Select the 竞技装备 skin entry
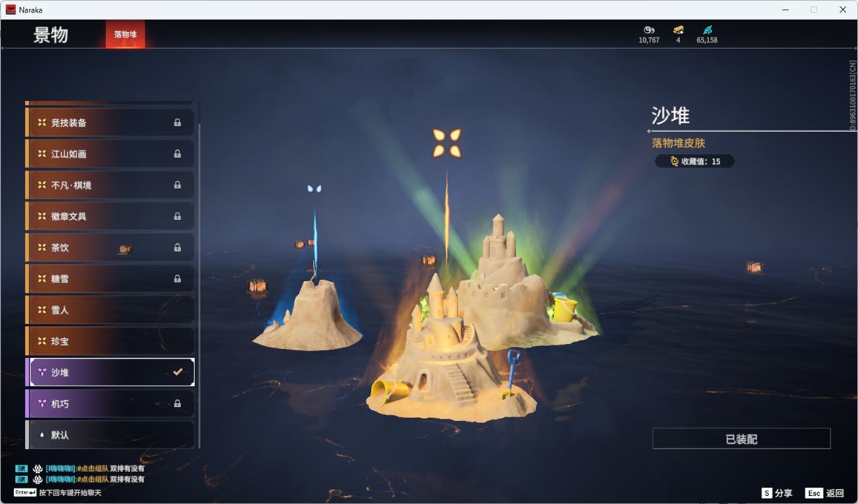This screenshot has height=504, width=858. point(110,122)
